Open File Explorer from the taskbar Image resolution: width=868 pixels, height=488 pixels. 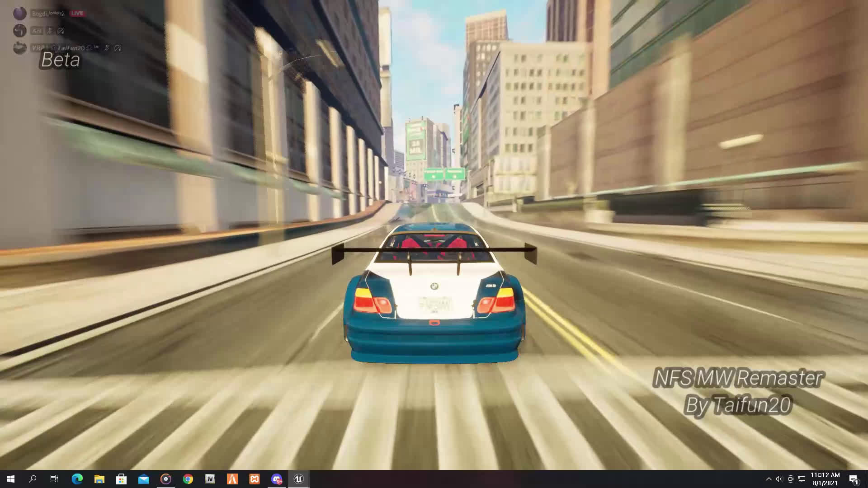tap(99, 479)
